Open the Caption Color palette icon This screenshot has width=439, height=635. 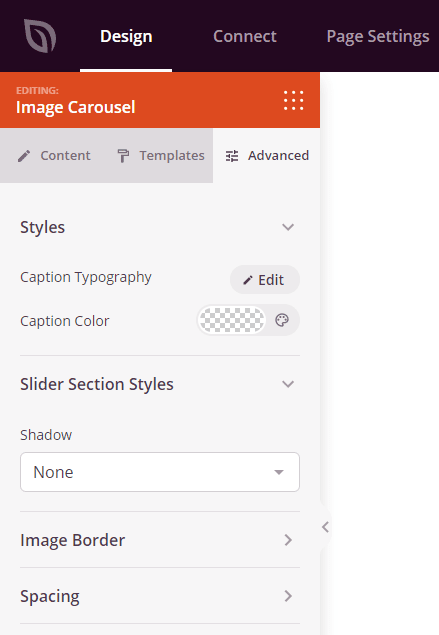click(282, 320)
